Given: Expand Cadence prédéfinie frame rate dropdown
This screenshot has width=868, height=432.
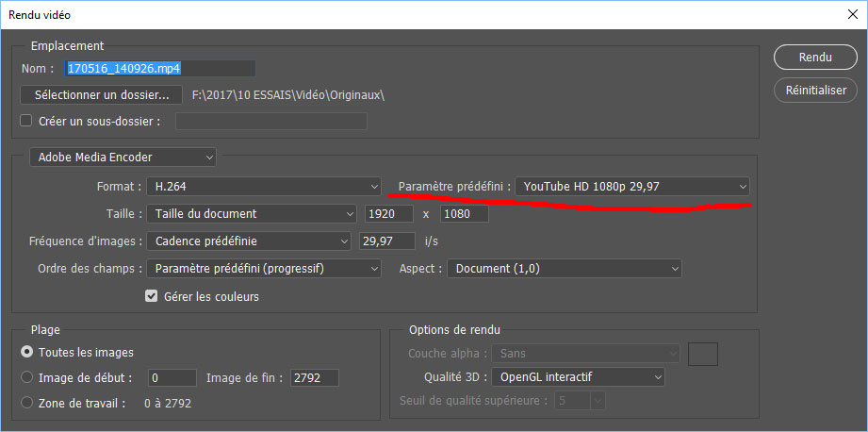Looking at the screenshot, I should pyautogui.click(x=249, y=241).
